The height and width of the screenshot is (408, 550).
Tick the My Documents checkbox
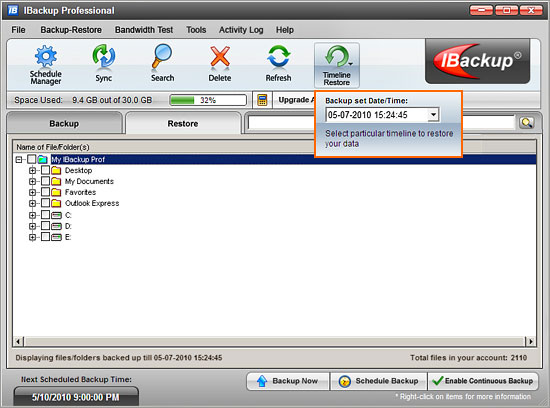(45, 181)
